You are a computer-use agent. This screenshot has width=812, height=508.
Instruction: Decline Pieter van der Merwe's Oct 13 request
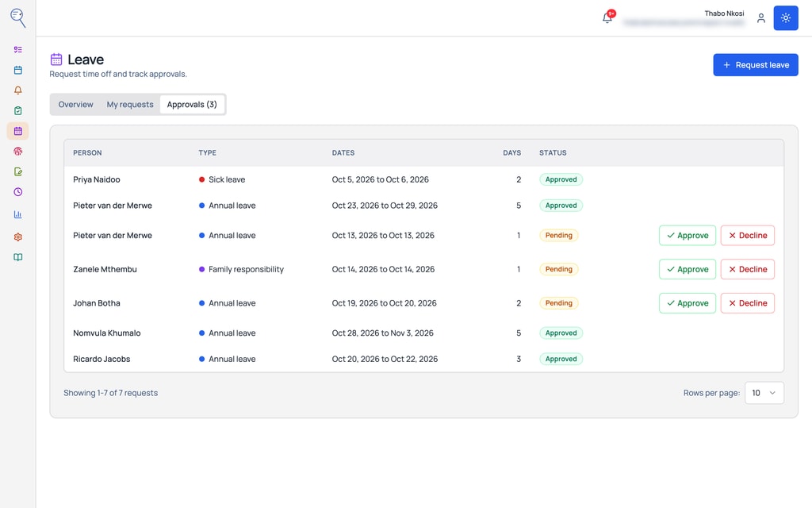(x=747, y=235)
